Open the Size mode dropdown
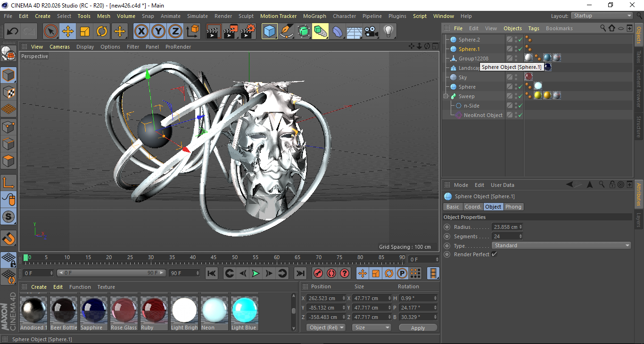Viewport: 644px width, 344px height. coord(372,327)
